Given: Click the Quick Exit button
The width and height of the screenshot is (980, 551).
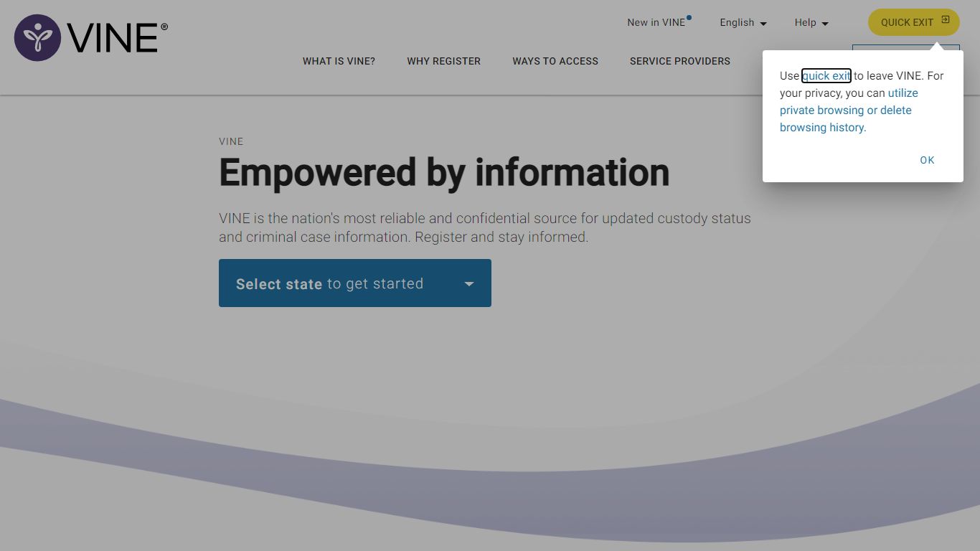Looking at the screenshot, I should click(x=913, y=22).
